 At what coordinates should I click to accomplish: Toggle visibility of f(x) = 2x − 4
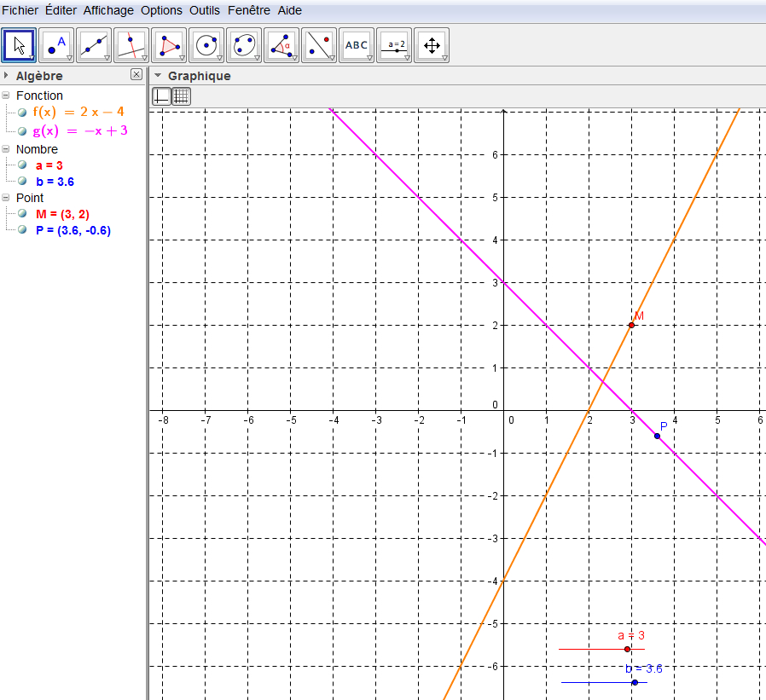pyautogui.click(x=22, y=113)
